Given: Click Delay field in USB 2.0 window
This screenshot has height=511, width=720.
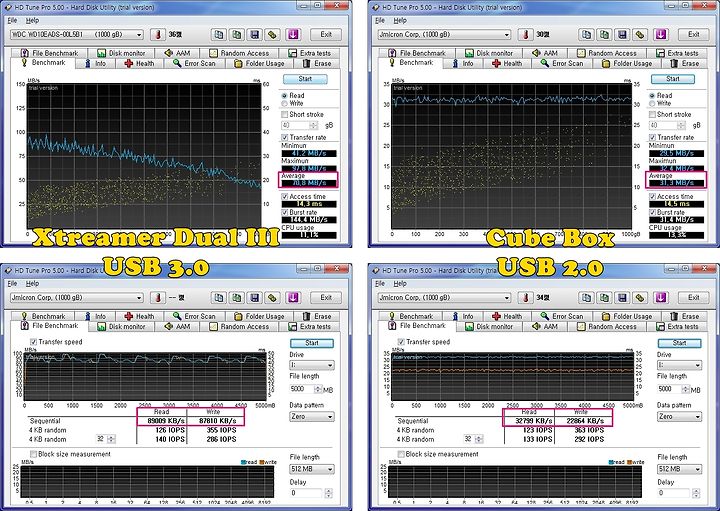Looking at the screenshot, I should pyautogui.click(x=675, y=494).
